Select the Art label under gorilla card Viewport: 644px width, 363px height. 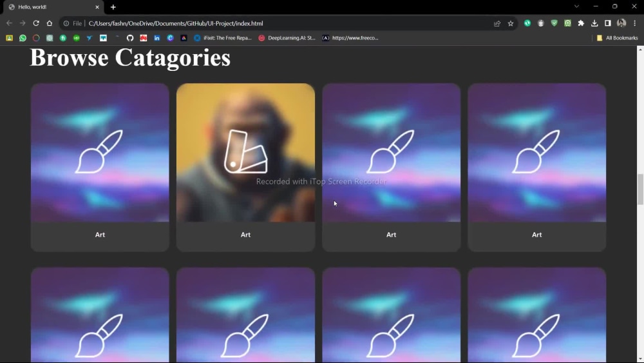click(x=245, y=235)
